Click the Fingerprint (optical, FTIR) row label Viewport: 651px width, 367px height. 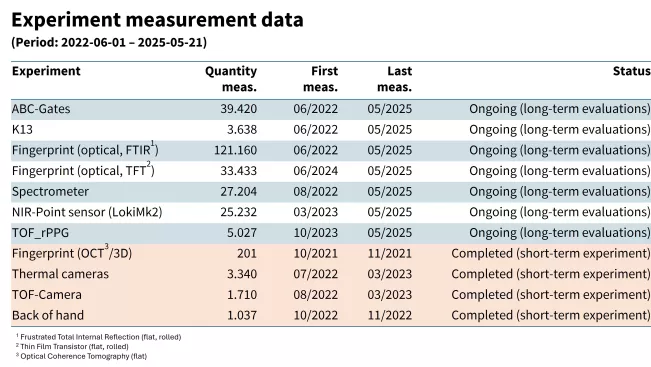pyautogui.click(x=85, y=149)
